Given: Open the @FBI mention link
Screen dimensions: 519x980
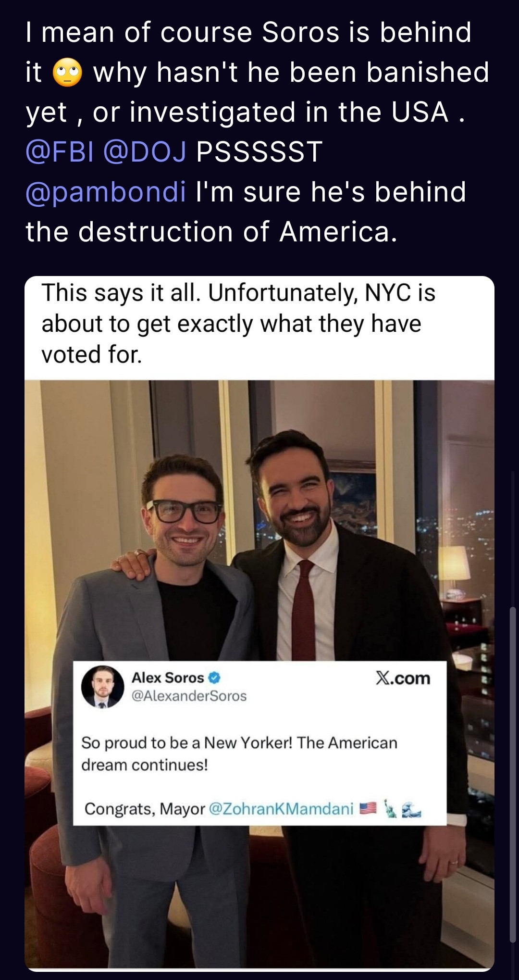Looking at the screenshot, I should pyautogui.click(x=60, y=152).
